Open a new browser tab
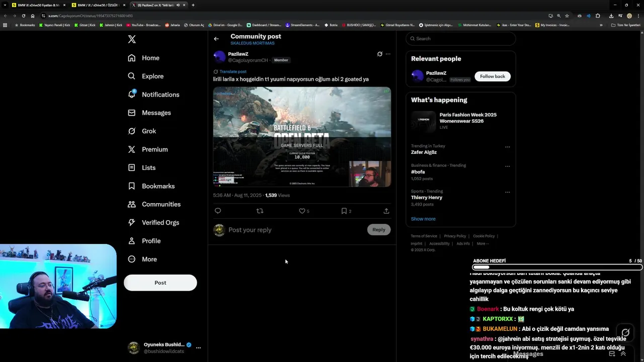Viewport: 644px width, 362px height. 193,5
